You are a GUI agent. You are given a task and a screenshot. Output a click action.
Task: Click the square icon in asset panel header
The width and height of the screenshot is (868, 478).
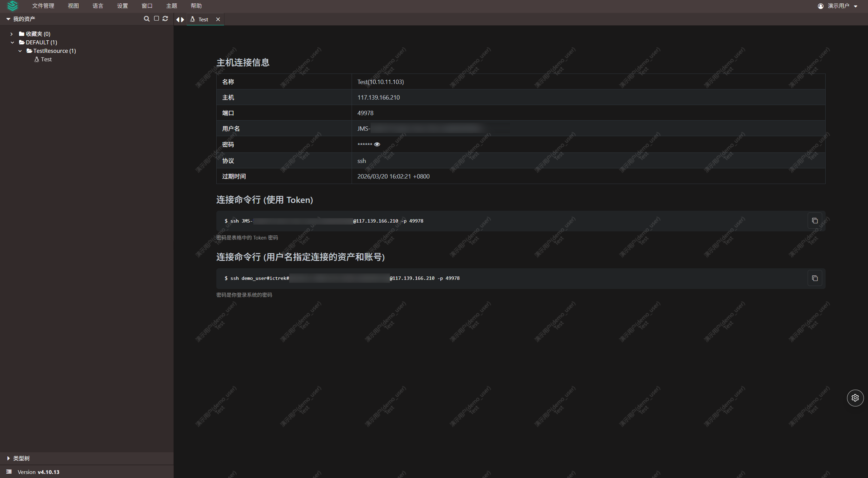tap(156, 18)
